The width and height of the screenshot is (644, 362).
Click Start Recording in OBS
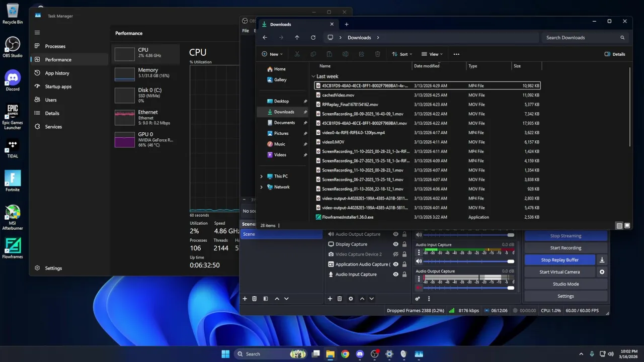(x=566, y=248)
